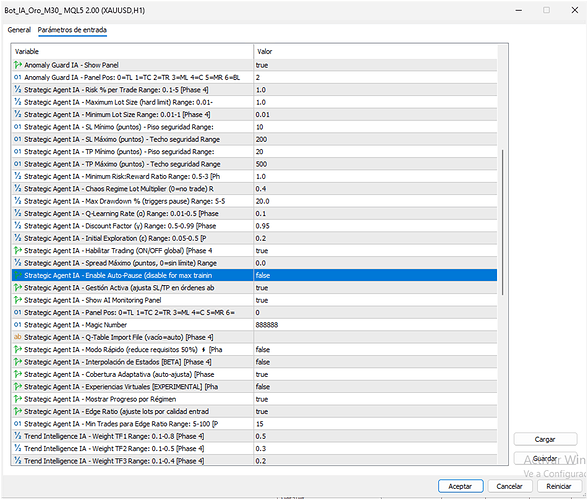The width and height of the screenshot is (587, 500).
Task: Click the Guardar button
Action: pos(545,458)
